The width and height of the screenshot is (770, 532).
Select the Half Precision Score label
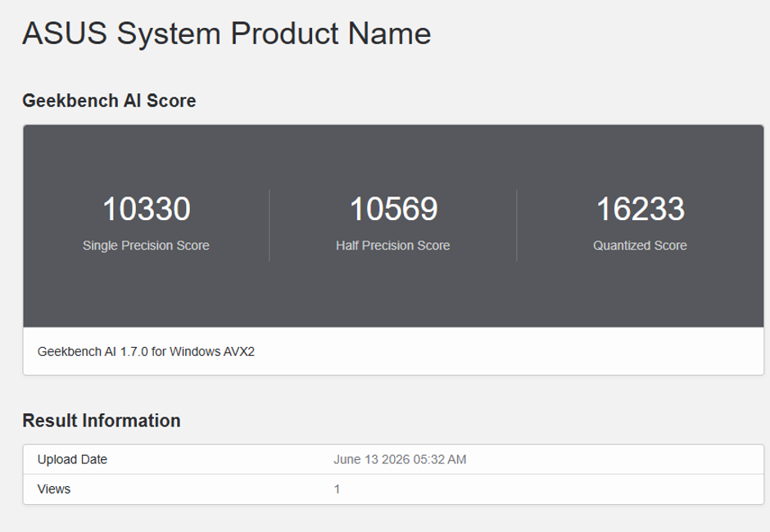(x=393, y=246)
